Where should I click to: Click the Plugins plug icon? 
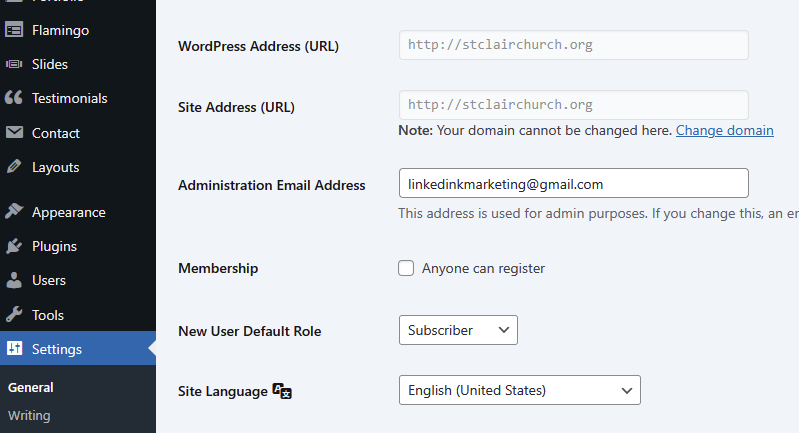coord(14,246)
